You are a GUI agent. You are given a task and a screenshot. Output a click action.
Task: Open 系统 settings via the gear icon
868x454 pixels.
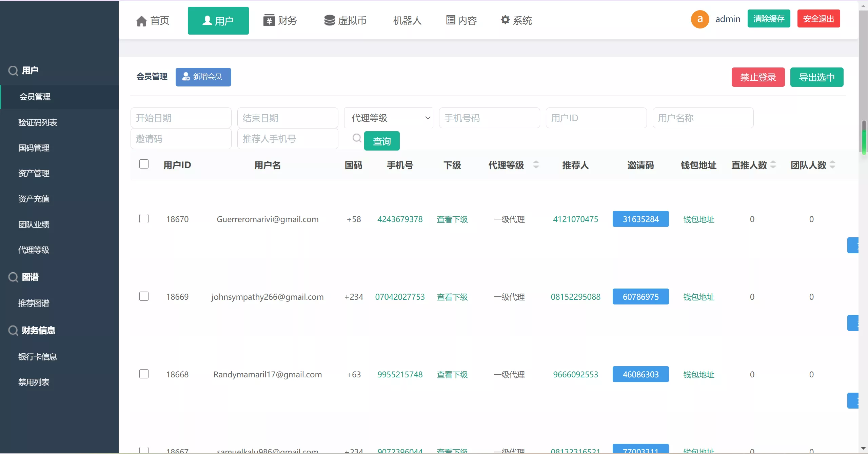505,20
